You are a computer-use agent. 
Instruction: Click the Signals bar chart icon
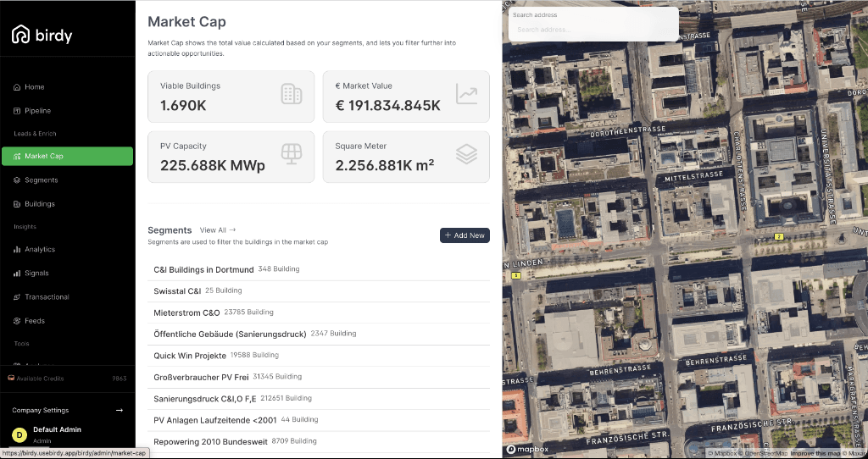click(17, 274)
